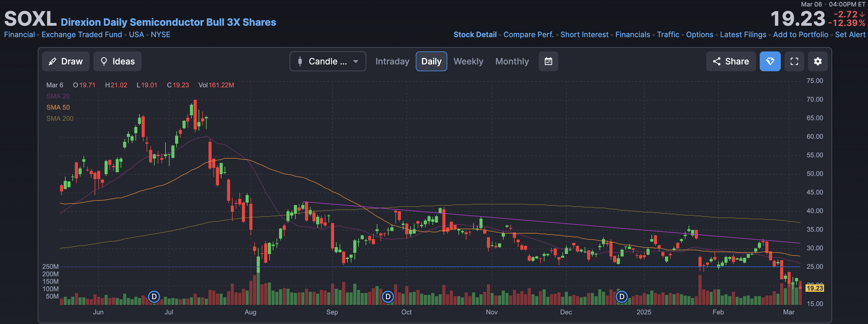The width and height of the screenshot is (868, 324).
Task: Click the SMA 200 indicator label
Action: point(60,118)
